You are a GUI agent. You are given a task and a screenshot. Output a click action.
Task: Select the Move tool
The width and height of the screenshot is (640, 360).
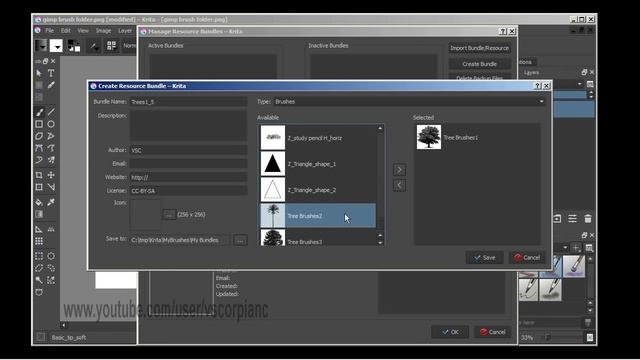(51, 175)
